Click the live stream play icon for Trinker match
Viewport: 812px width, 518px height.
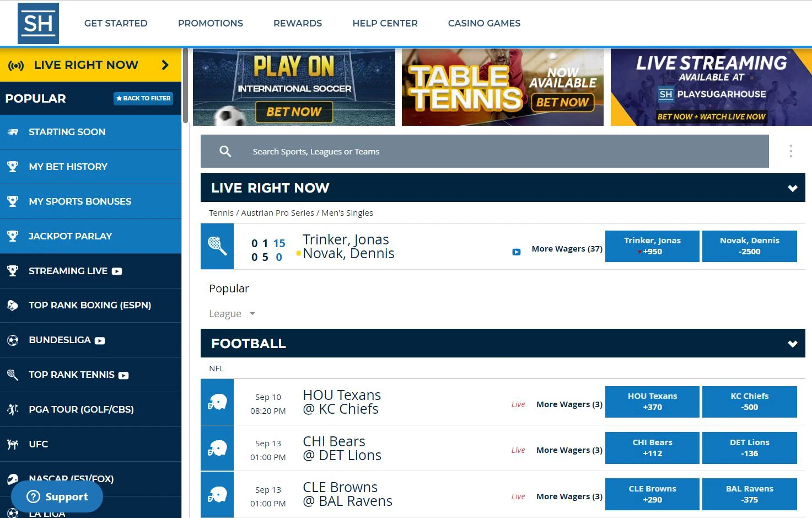[x=517, y=252]
